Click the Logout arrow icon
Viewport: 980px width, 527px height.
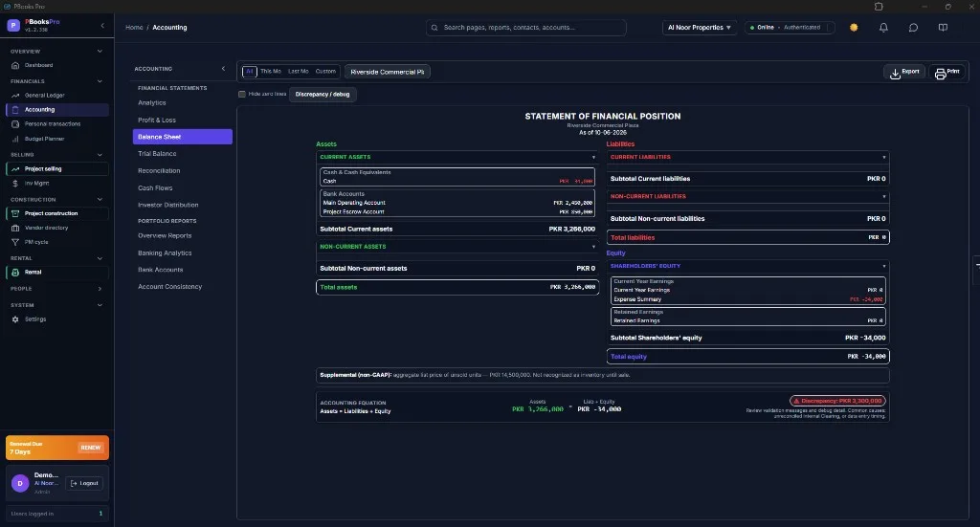pyautogui.click(x=74, y=483)
